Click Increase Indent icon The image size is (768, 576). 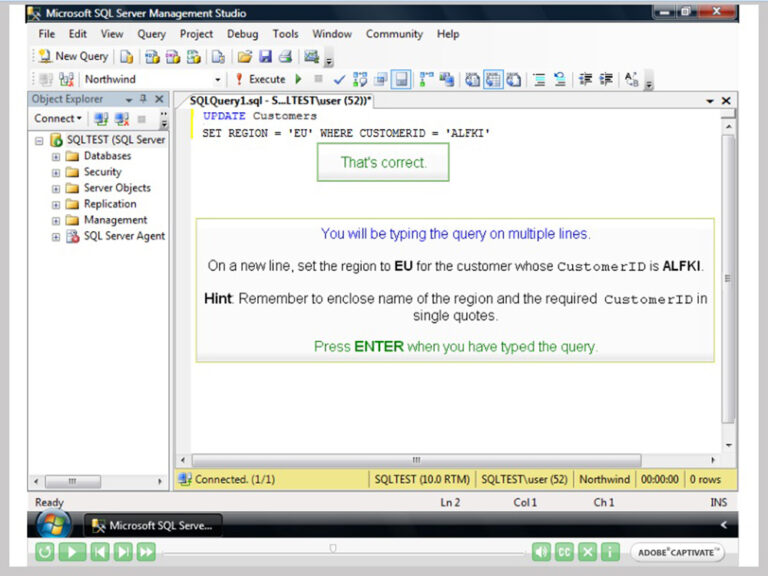pyautogui.click(x=606, y=79)
